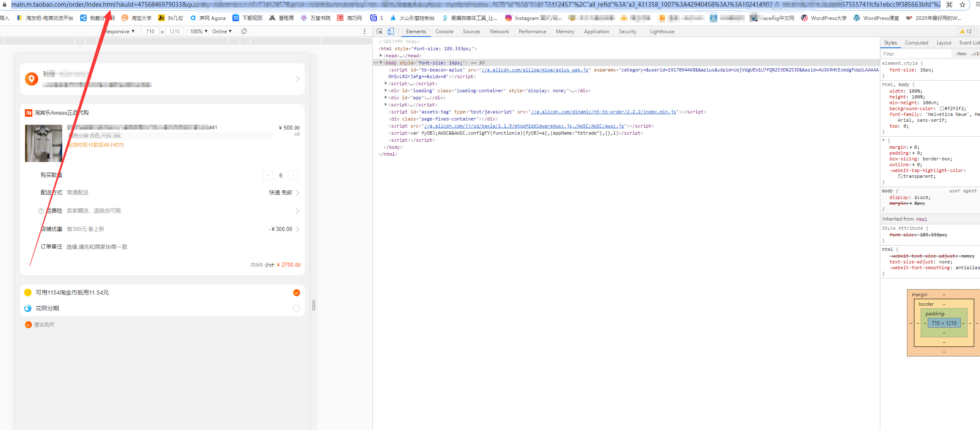Open the Layout tab in styles sidebar
Screen dimensions: 980x430
944,43
